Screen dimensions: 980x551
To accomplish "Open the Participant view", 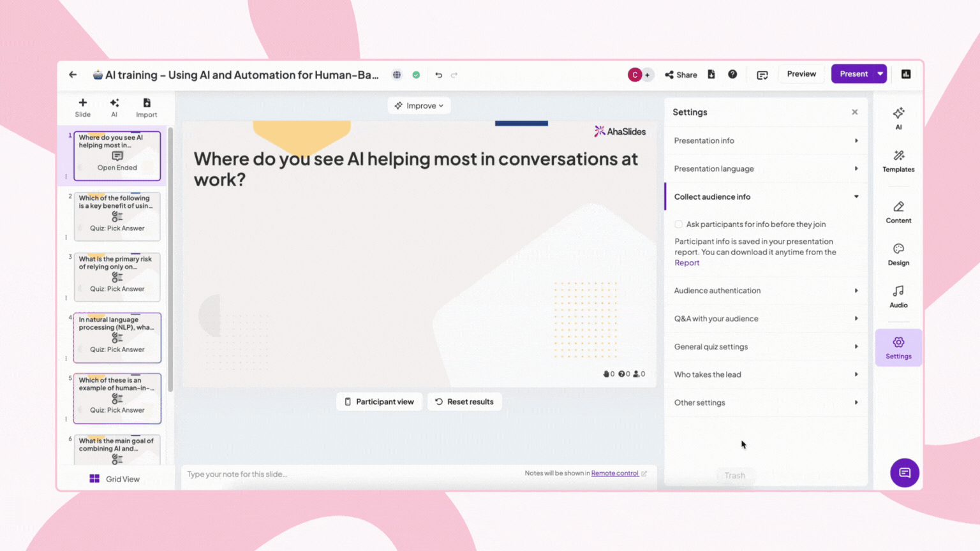I will (x=379, y=402).
